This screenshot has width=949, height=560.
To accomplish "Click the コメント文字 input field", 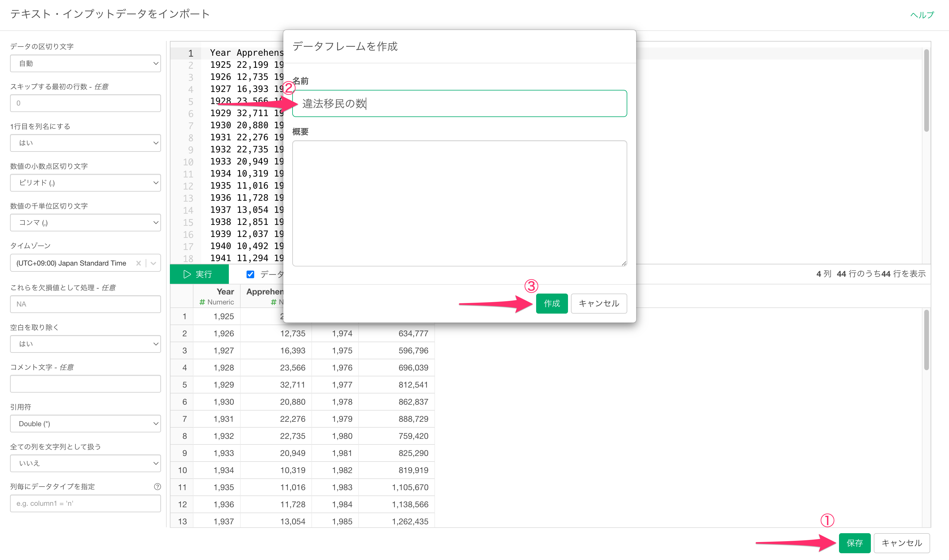I will [x=85, y=384].
